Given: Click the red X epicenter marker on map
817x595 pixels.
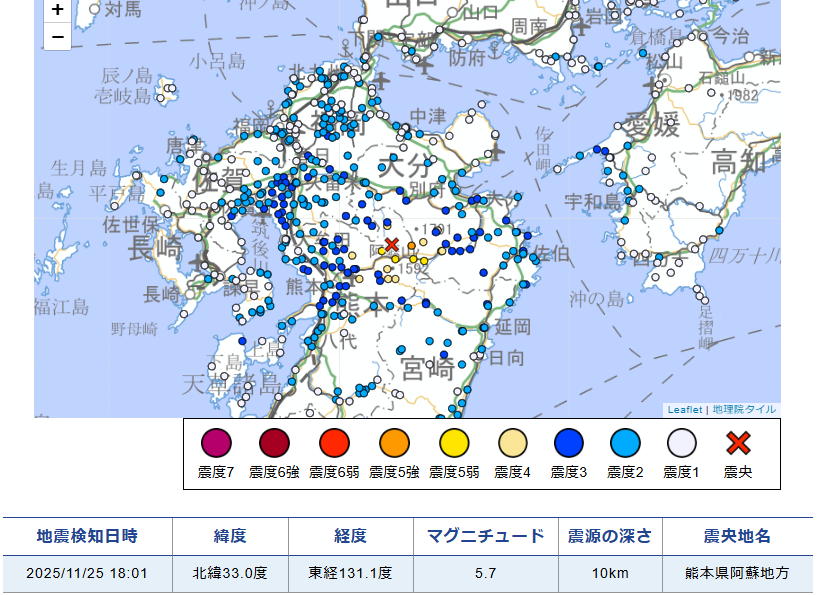Looking at the screenshot, I should (392, 244).
